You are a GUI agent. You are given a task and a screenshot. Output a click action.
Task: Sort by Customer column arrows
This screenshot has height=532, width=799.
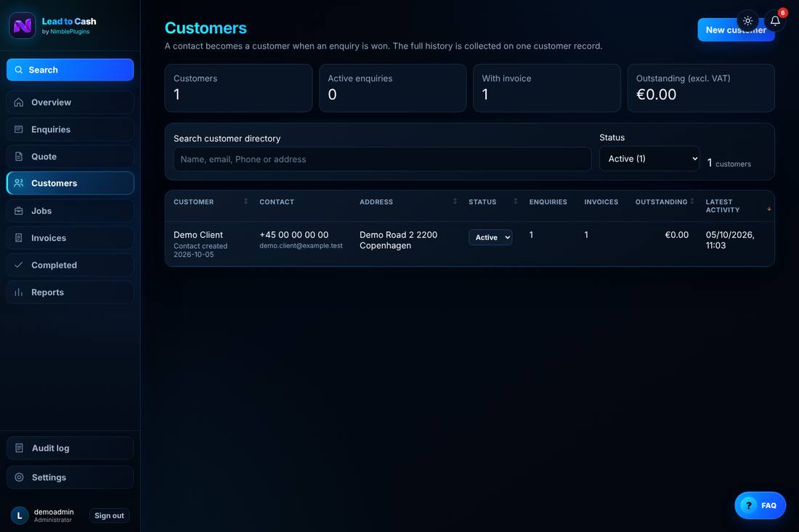(x=246, y=202)
